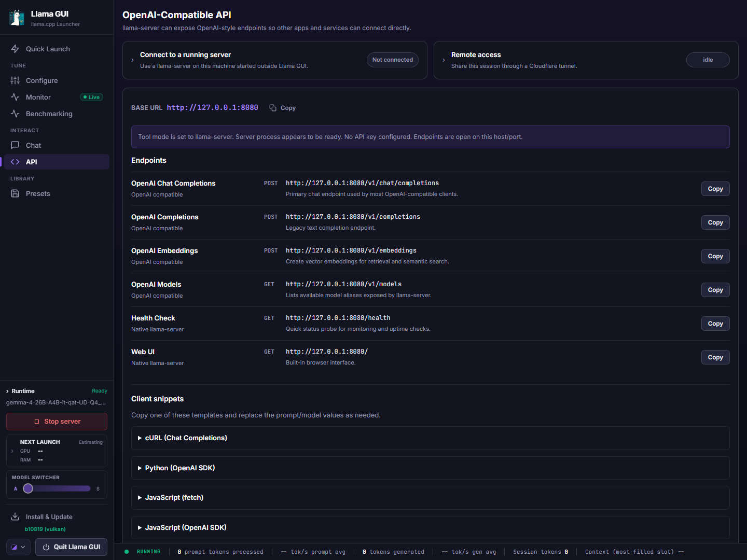Open the theme picker dropdown
Screen dimensions: 747x560
point(19,547)
